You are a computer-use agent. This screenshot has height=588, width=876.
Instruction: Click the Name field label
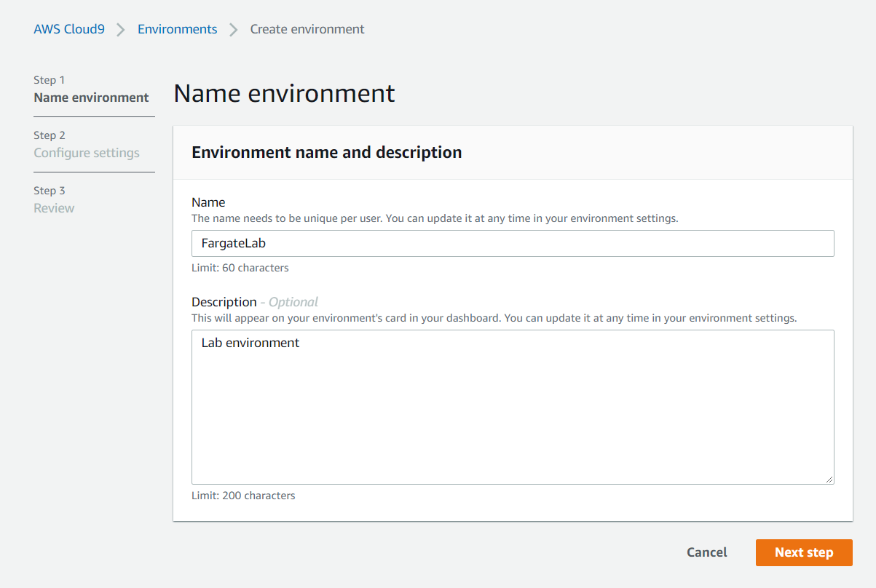(208, 202)
